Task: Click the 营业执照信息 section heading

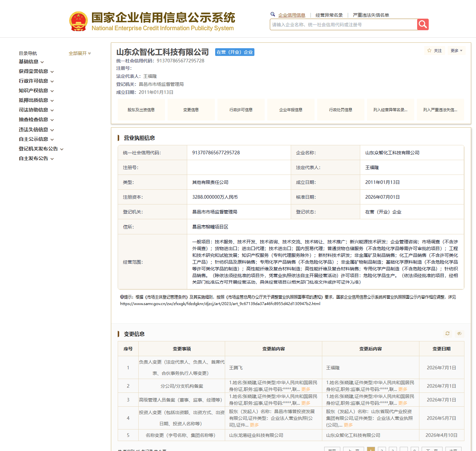Action: [139, 138]
